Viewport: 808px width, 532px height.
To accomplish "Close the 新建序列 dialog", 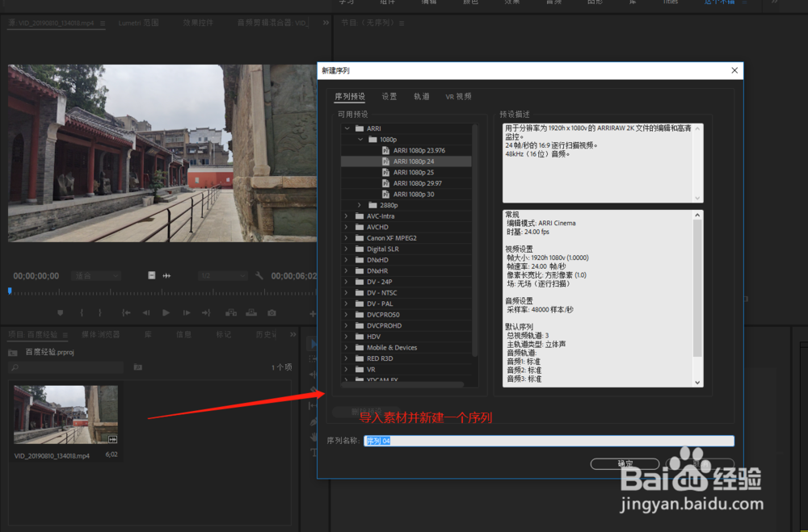I will [734, 70].
